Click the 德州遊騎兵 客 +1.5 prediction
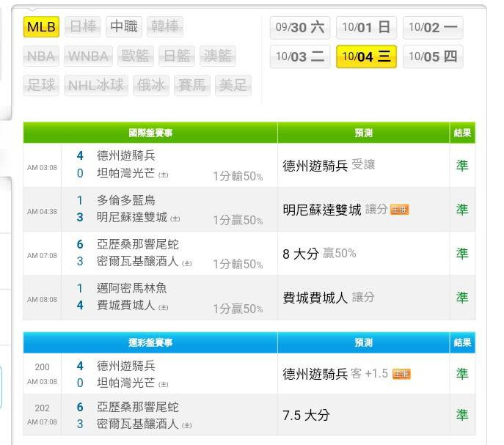Screen dimensions: 504x445 [x=335, y=374]
